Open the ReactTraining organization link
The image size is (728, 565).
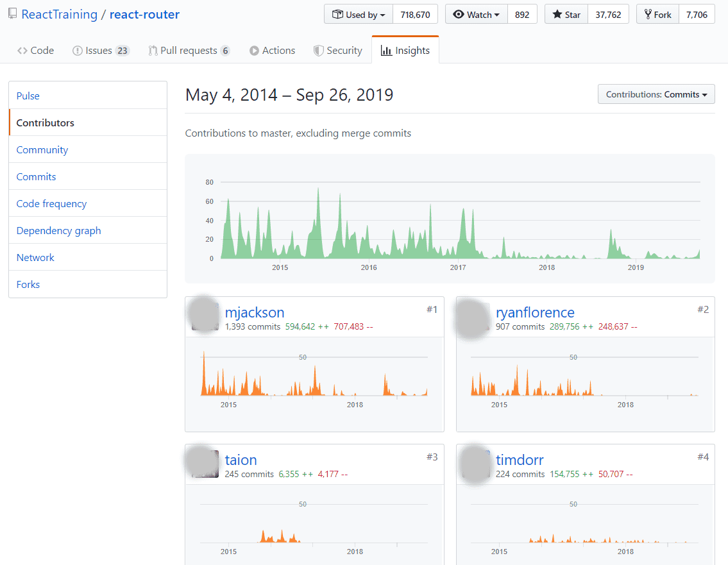pos(60,14)
